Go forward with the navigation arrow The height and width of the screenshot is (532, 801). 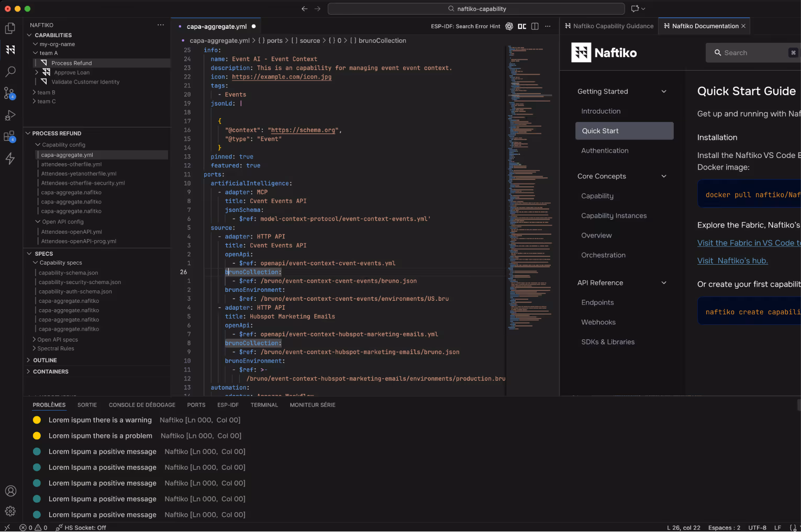tap(317, 9)
